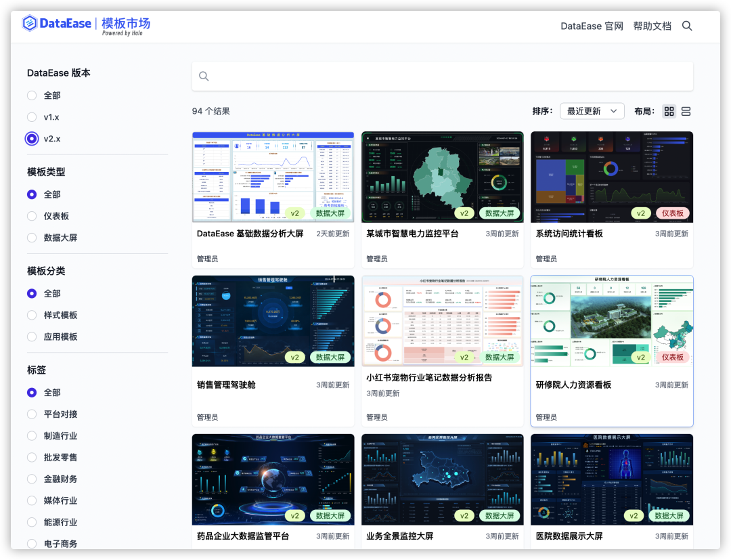Select the v1.x version radio
The height and width of the screenshot is (560, 731).
point(32,117)
